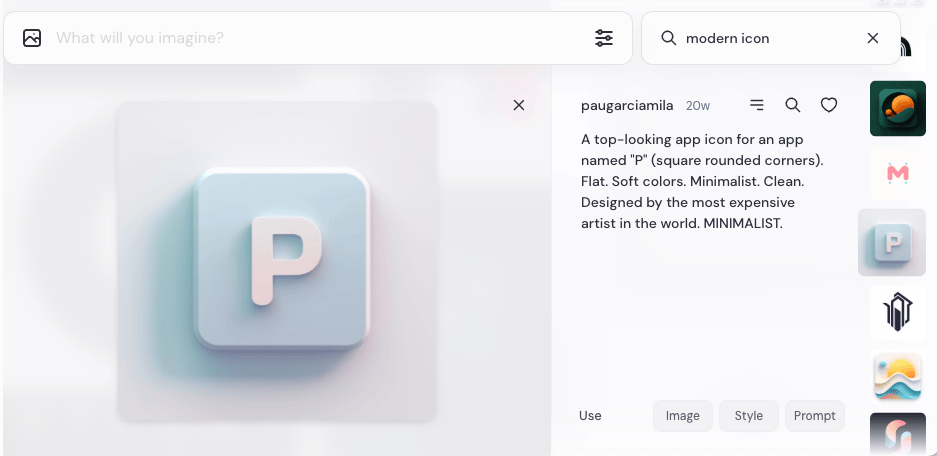The width and height of the screenshot is (937, 456).
Task: Click the large P app icon image
Action: point(277,260)
